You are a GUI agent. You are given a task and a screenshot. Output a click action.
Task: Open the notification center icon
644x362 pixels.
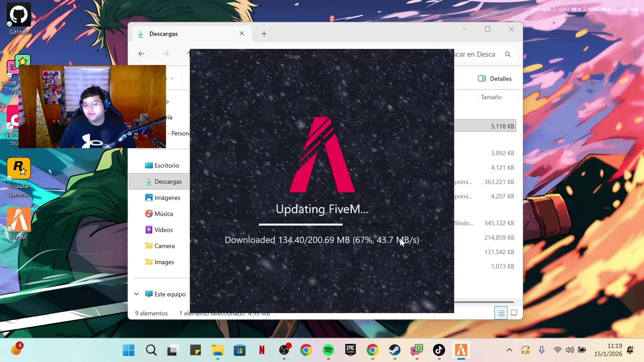630,350
